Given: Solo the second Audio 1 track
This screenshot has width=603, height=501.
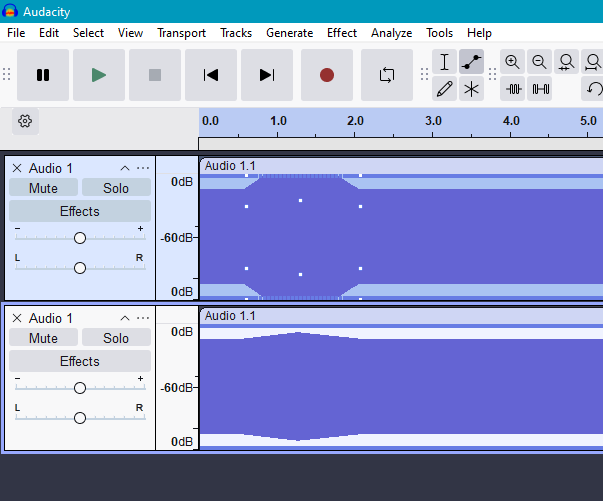Looking at the screenshot, I should 116,338.
